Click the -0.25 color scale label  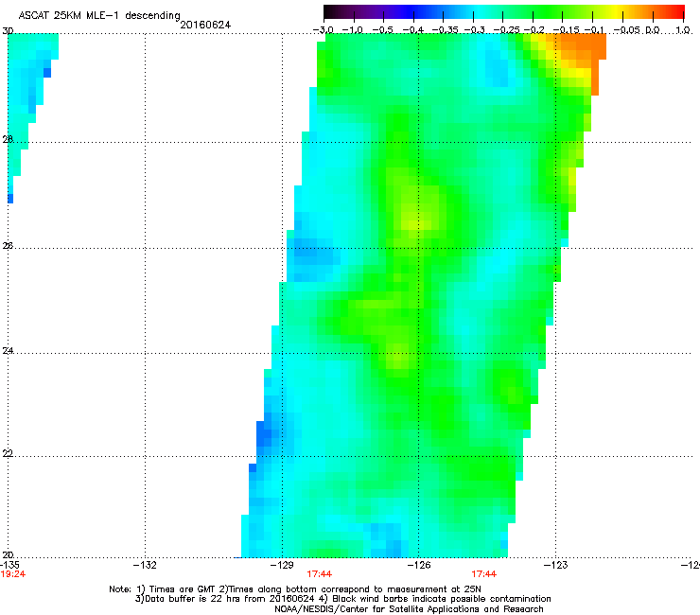pyautogui.click(x=506, y=30)
